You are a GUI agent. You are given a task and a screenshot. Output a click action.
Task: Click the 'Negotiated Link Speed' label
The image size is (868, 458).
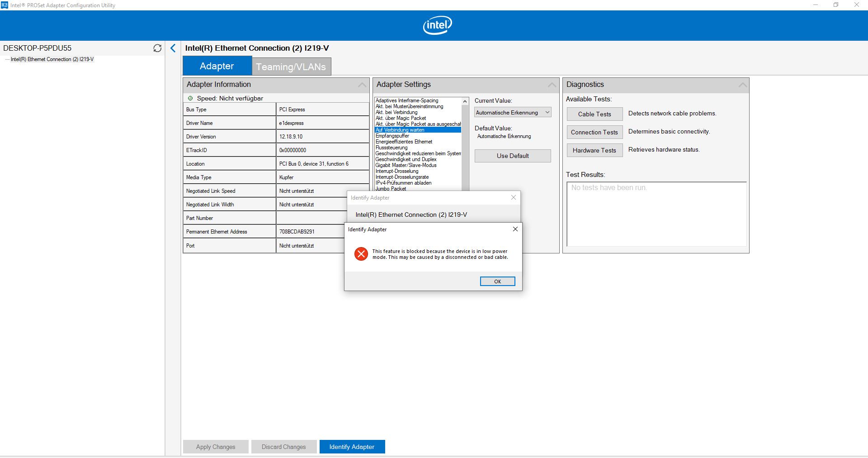(x=211, y=191)
